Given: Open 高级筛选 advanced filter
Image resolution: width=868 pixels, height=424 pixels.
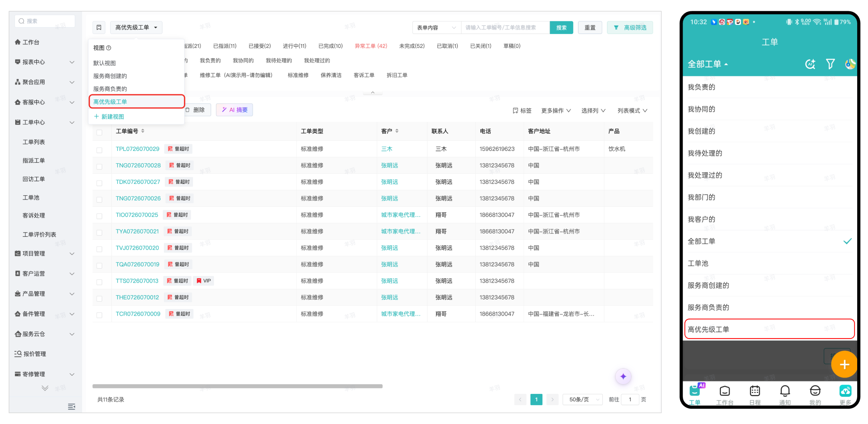Looking at the screenshot, I should [x=630, y=28].
